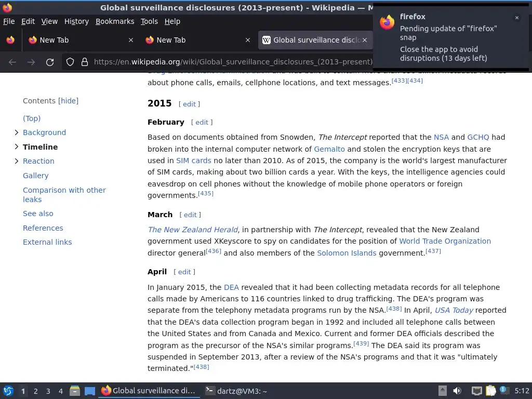Switch to workspace 4 in the taskbar
This screenshot has width=532, height=399.
click(60, 391)
